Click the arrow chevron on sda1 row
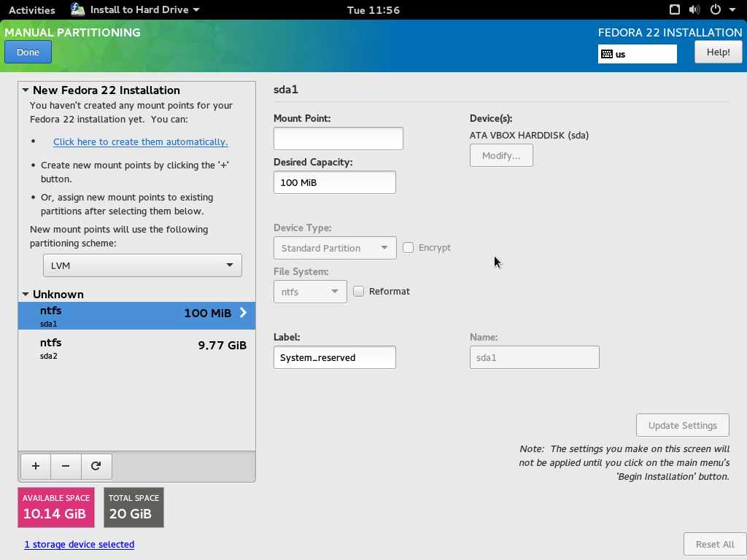Viewport: 747px width, 560px height. [243, 313]
